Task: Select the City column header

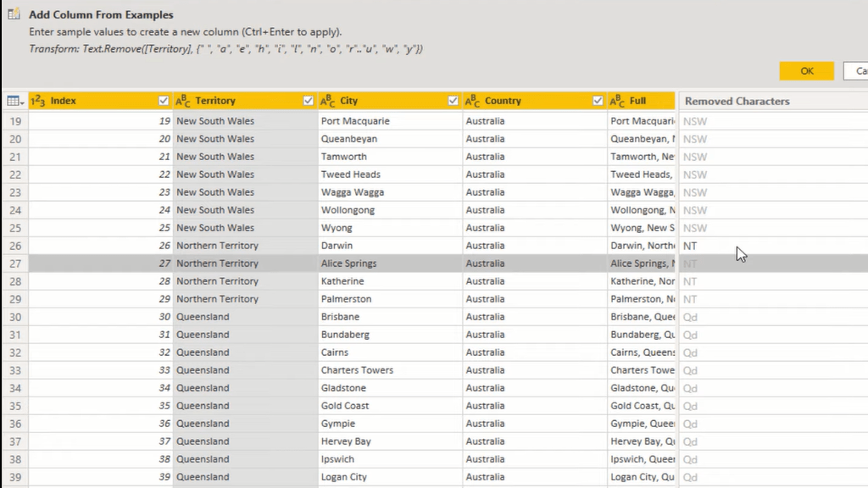Action: [390, 101]
